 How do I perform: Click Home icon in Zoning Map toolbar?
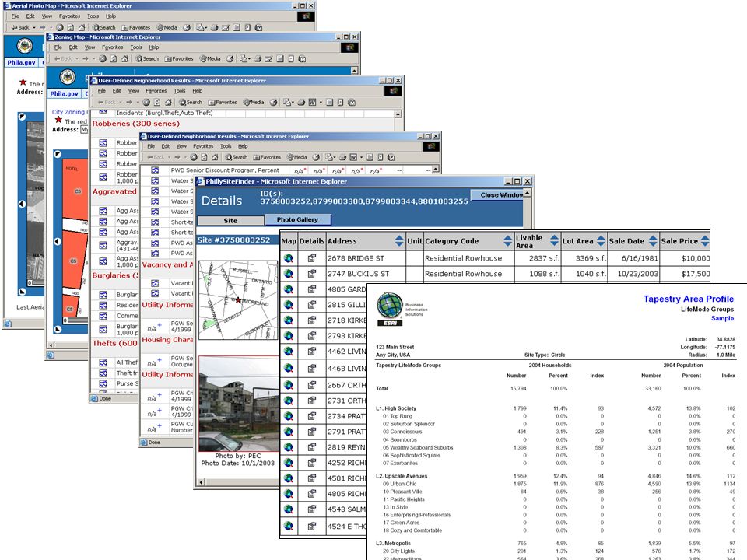pos(124,58)
